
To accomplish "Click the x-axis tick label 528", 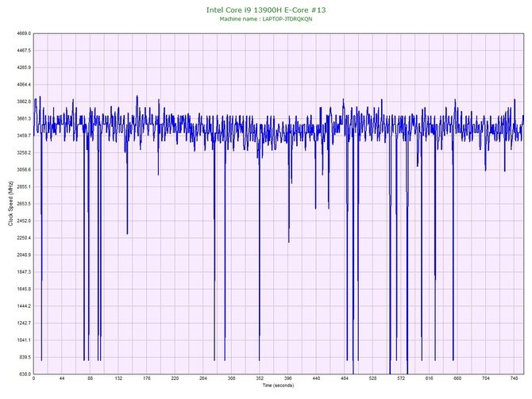I will [x=372, y=378].
